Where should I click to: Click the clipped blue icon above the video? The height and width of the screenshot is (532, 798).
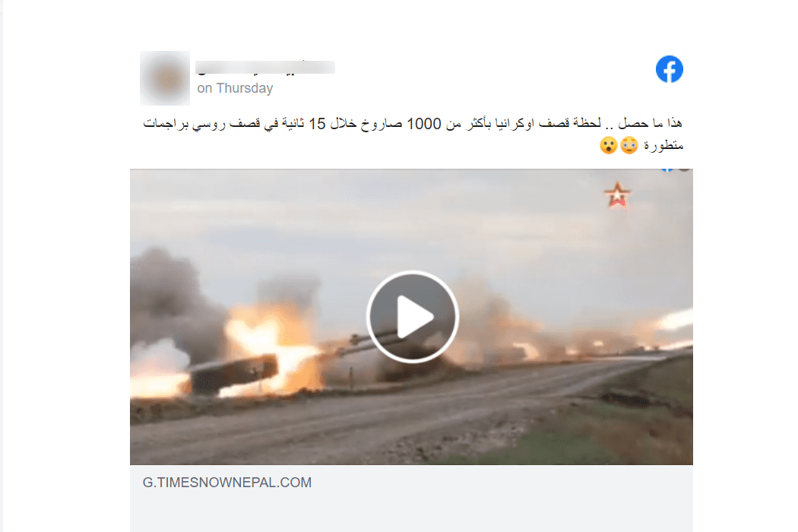[x=667, y=169]
